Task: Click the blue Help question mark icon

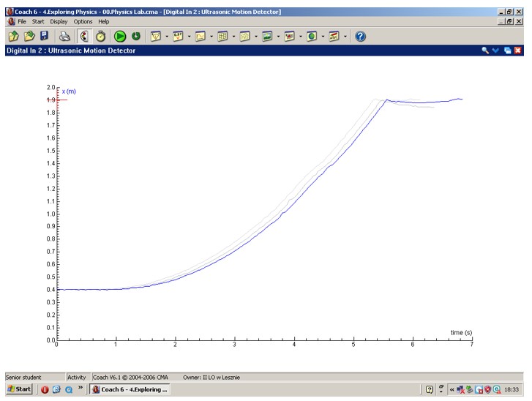Action: click(x=360, y=36)
